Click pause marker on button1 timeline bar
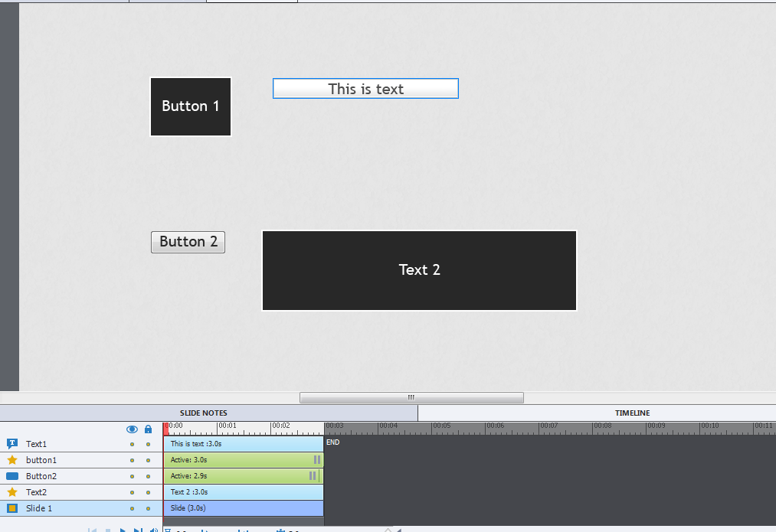Viewport: 776px width, 532px height. (316, 460)
